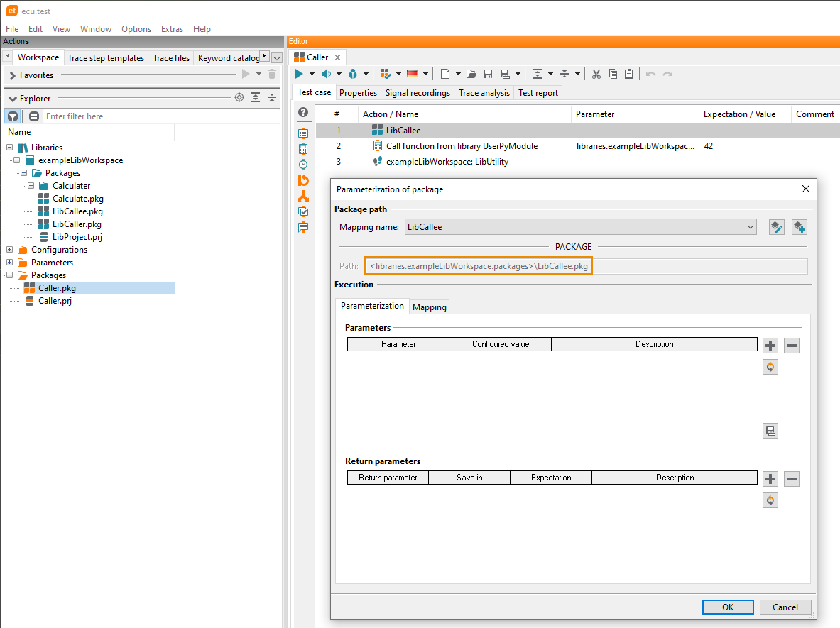The width and height of the screenshot is (840, 628).
Task: Click the speaker icon in editor toolbar
Action: pos(326,74)
